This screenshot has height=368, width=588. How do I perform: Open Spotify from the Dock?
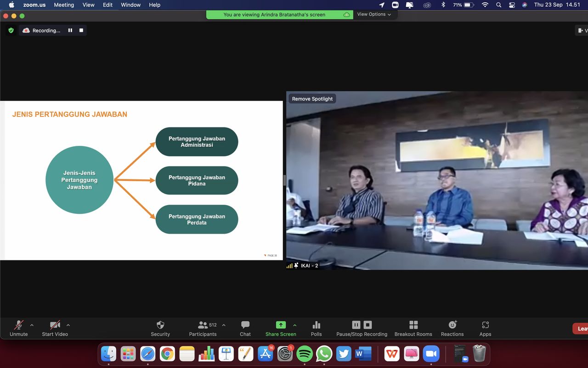tap(305, 353)
